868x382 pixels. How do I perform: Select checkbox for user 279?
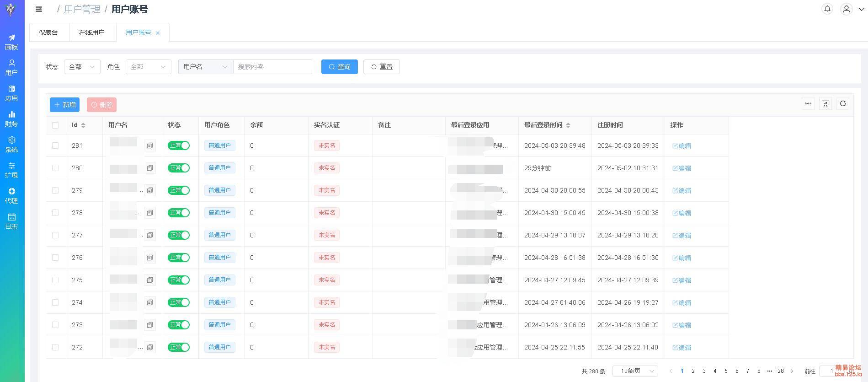(55, 190)
